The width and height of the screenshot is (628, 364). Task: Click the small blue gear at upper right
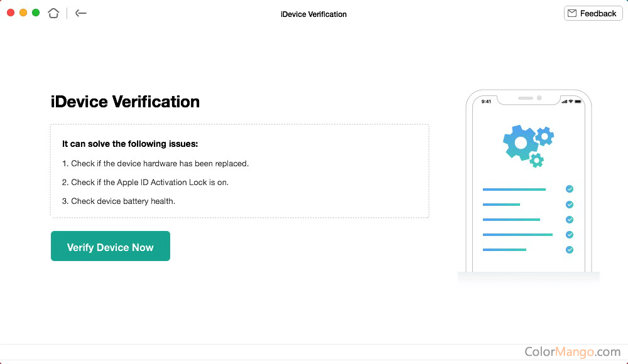(x=544, y=136)
